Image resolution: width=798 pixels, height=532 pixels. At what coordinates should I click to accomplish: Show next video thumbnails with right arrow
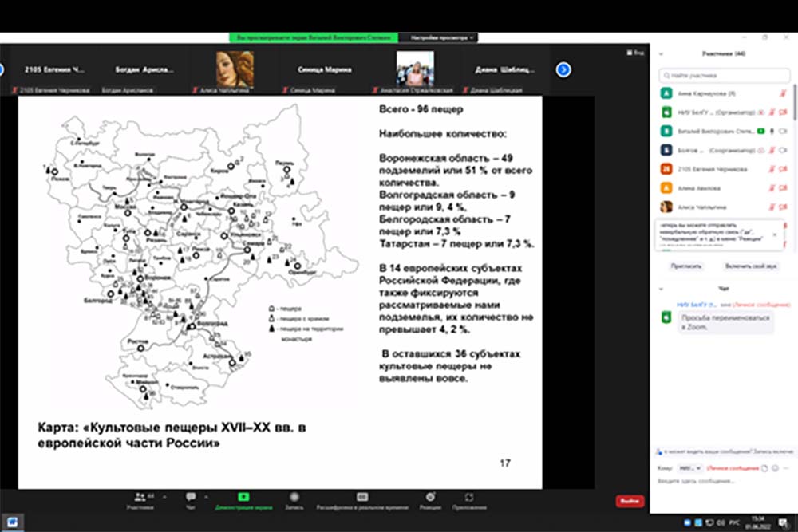(563, 69)
